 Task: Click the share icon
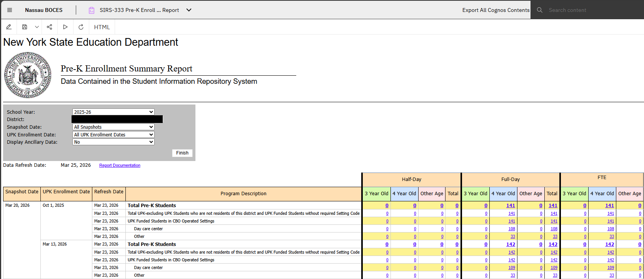tap(49, 27)
